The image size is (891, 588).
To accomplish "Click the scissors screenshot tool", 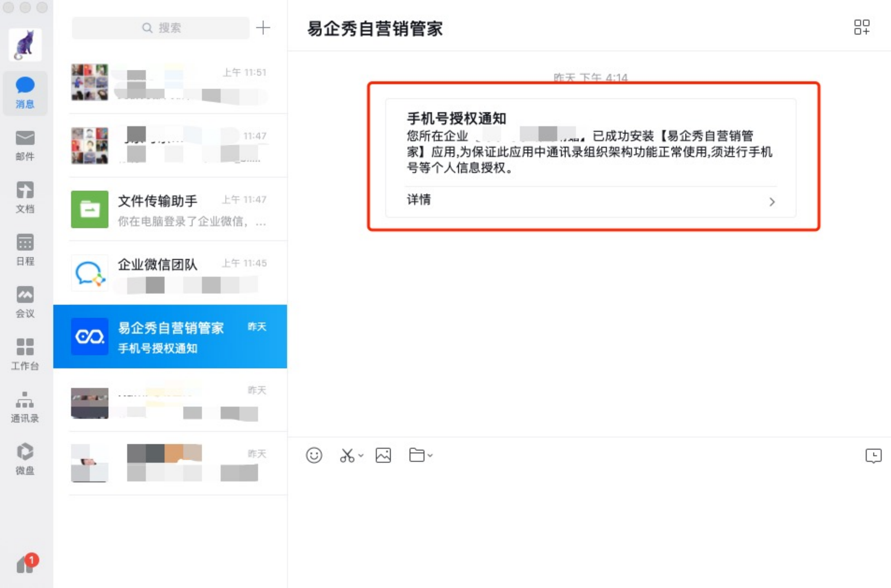I will point(347,455).
